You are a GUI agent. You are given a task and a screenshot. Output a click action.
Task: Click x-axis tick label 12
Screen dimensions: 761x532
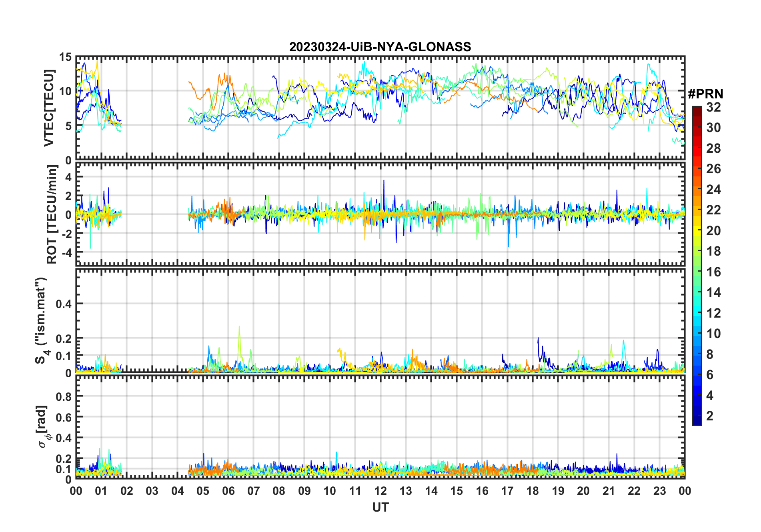click(380, 491)
